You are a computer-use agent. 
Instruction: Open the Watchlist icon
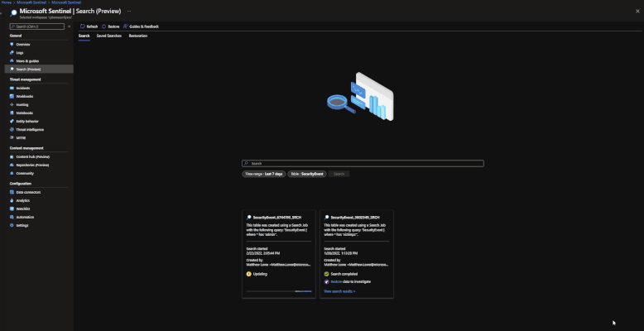(x=12, y=209)
